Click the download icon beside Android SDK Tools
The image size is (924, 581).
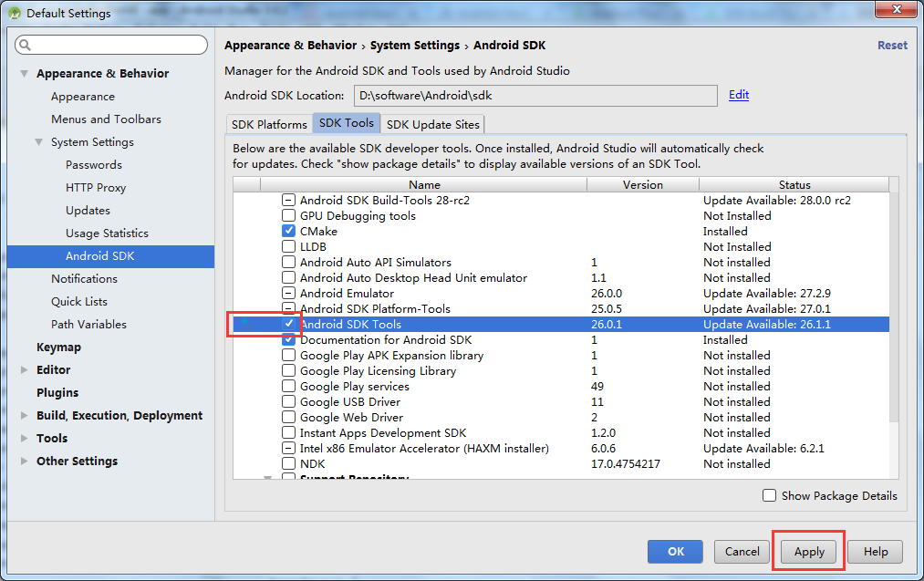pyautogui.click(x=244, y=324)
